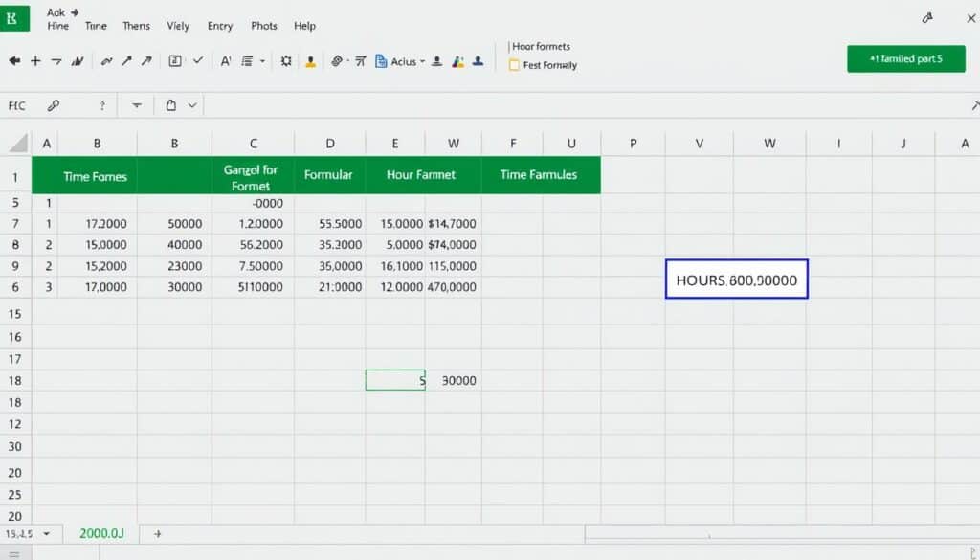Click the Gangol for Formet header cell
The image size is (980, 560).
point(251,177)
